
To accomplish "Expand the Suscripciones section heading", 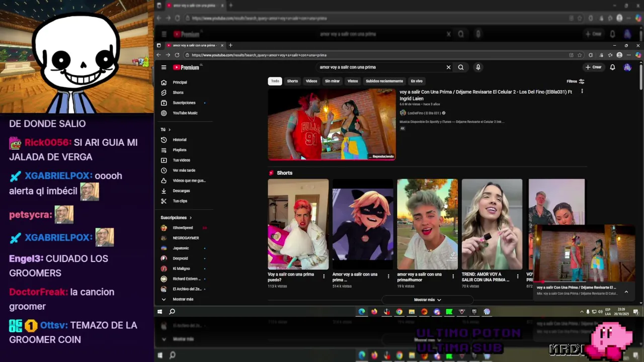I will (x=176, y=218).
